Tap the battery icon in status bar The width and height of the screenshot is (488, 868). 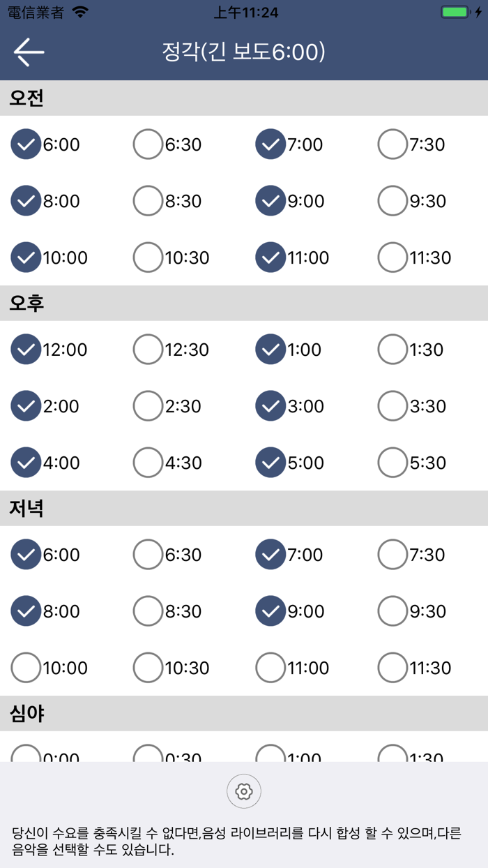click(456, 13)
